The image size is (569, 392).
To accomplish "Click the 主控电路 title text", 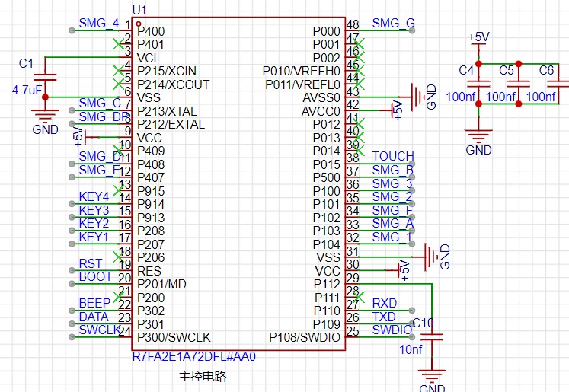I will coord(203,377).
